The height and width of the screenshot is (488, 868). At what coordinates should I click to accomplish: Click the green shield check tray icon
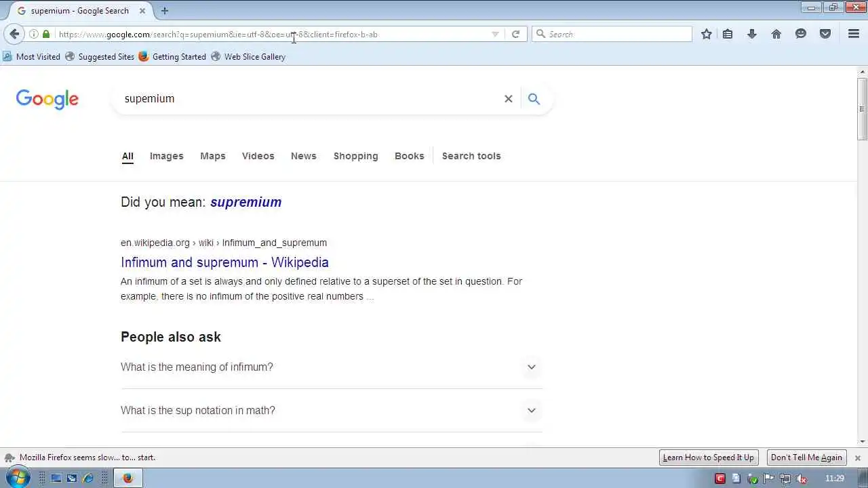753,479
